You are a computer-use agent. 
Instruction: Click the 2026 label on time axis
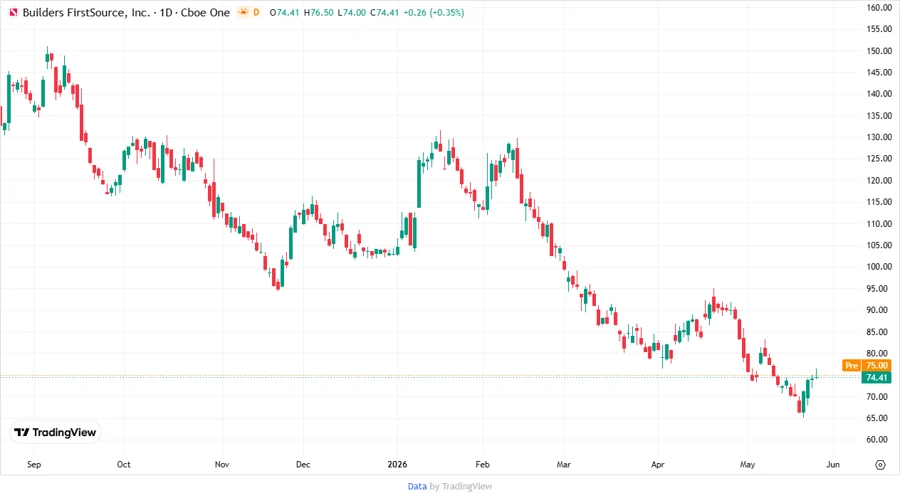click(397, 464)
